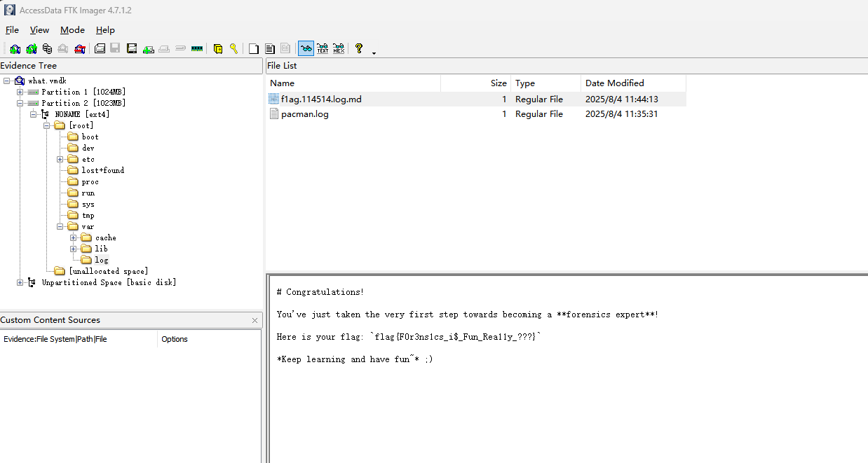This screenshot has width=868, height=463.
Task: Click Evidence:File System|Path|File column header
Action: (79, 339)
